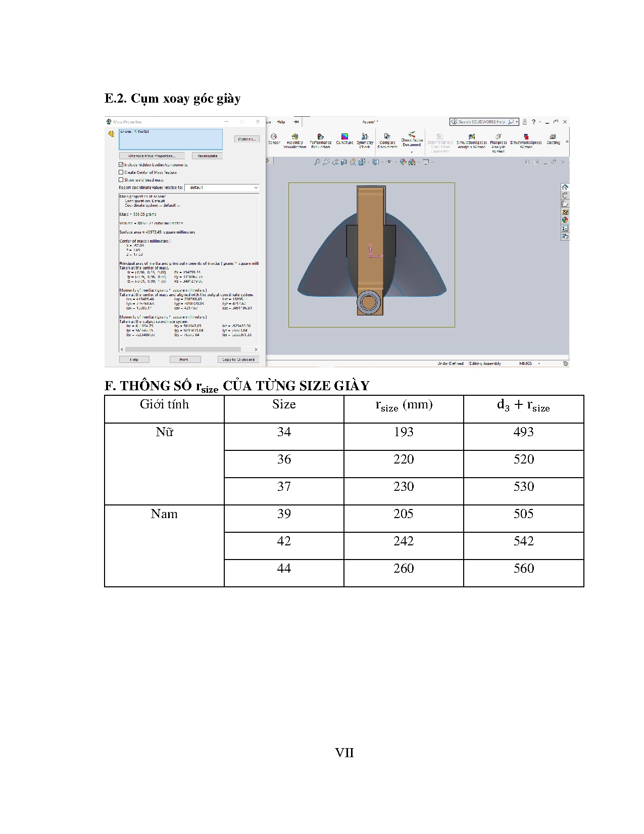Uncheck Include hidden bodies/components
Viewport: 644px width, 834px height.
coord(121,165)
